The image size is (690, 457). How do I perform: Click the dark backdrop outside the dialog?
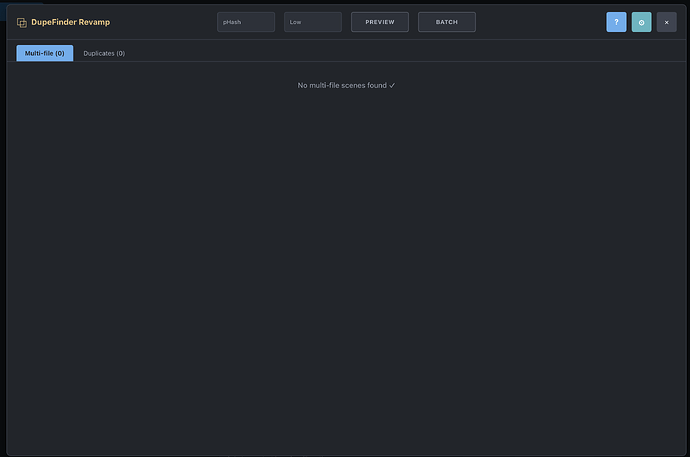pos(3,229)
